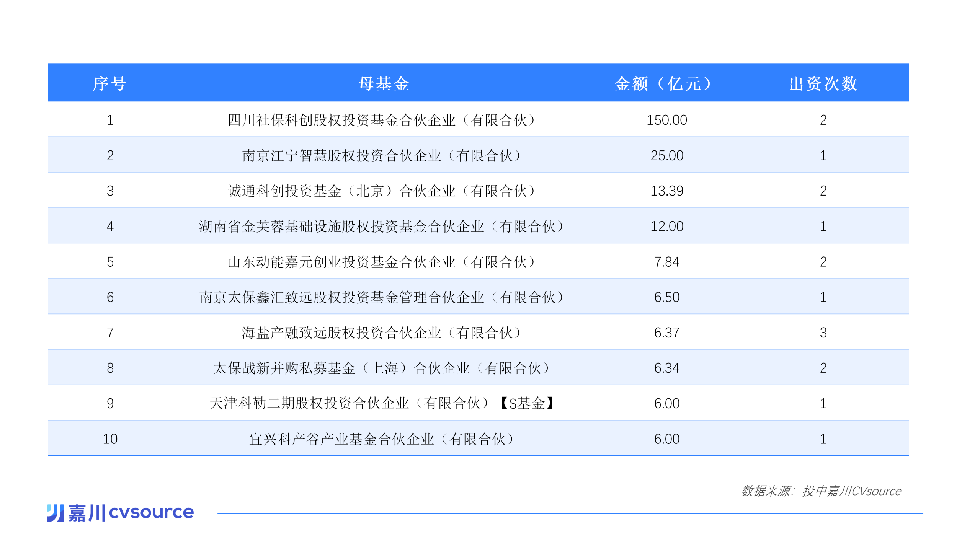Viewport: 980px width, 551px height.
Task: Click 数据来源 投中嘉川CVsource text
Action: coord(821,491)
